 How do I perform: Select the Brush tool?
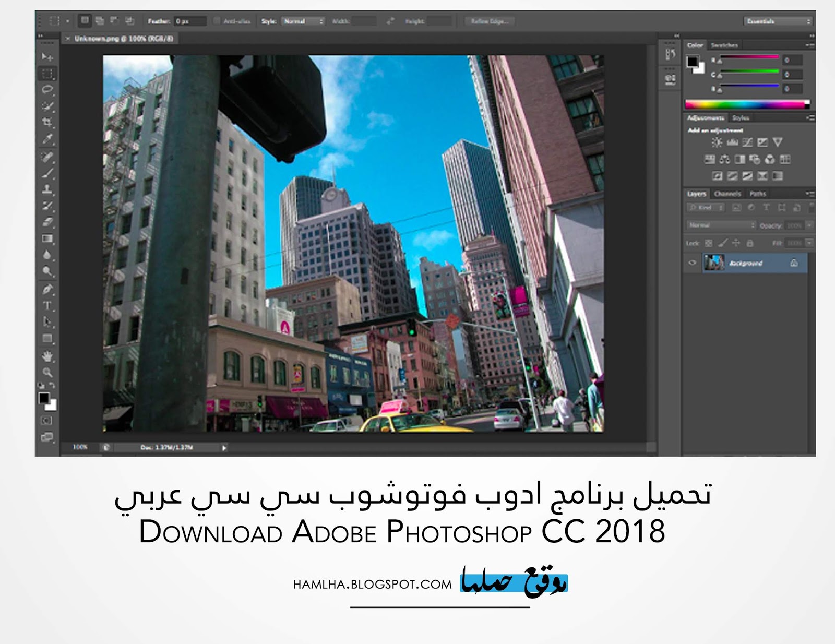(47, 173)
